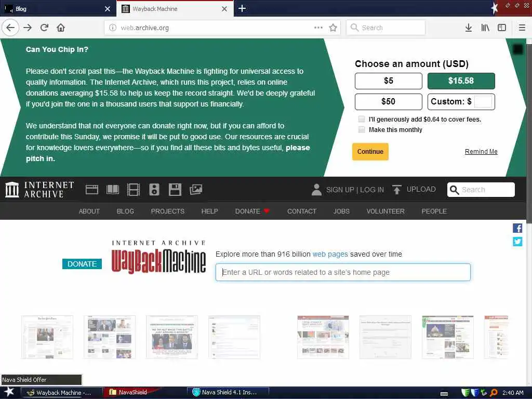The image size is (532, 399).
Task: Click the Remind Me link
Action: tap(481, 152)
